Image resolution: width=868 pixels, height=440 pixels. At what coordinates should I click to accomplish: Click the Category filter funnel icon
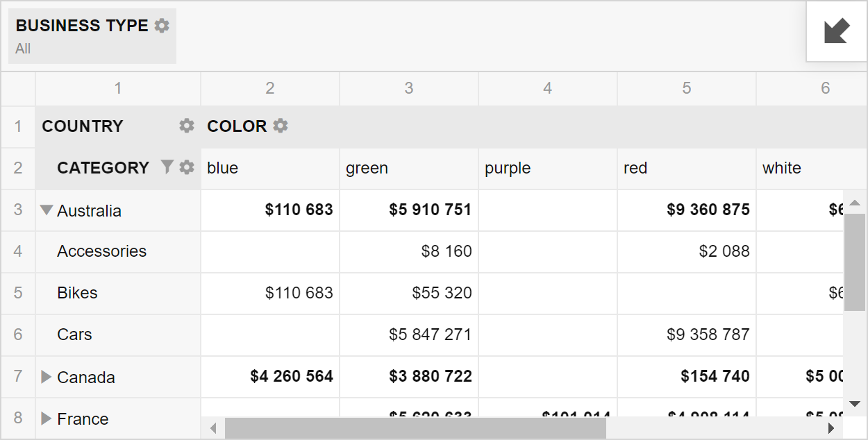[167, 167]
